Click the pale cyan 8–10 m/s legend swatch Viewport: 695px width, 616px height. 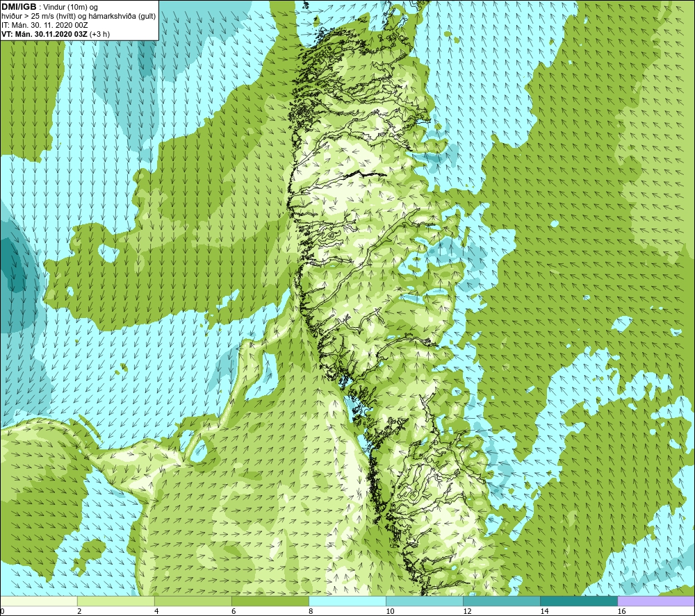pyautogui.click(x=347, y=601)
